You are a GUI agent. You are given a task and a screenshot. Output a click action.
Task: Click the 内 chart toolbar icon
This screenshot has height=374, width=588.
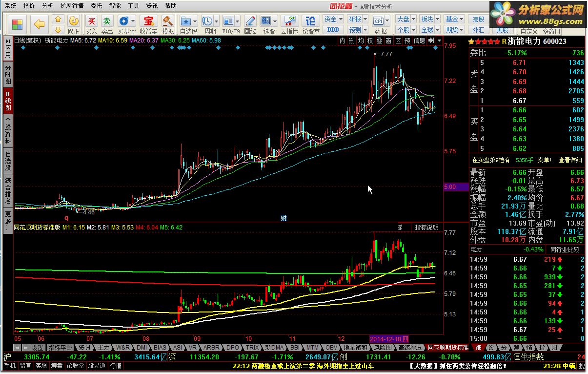coord(342,41)
